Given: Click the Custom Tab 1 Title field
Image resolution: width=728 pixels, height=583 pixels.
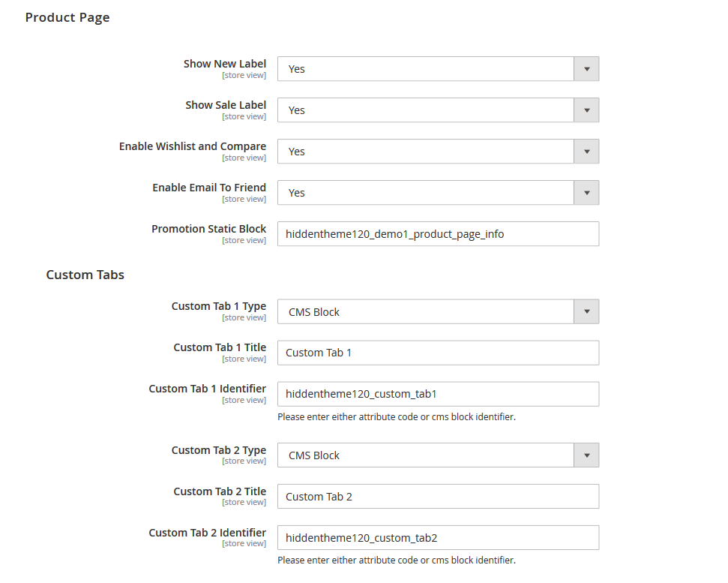Looking at the screenshot, I should point(437,352).
